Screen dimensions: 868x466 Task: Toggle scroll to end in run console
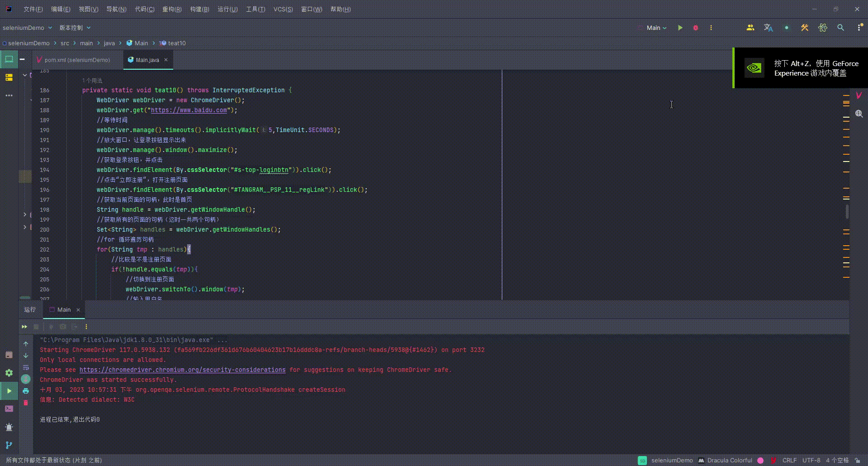[26, 379]
